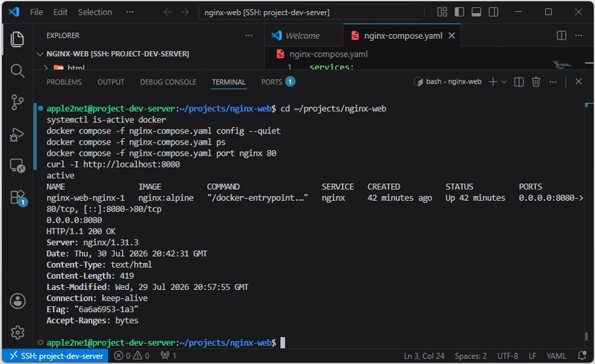Open editor More Actions ellipsis
Image resolution: width=595 pixels, height=364 pixels.
point(578,36)
